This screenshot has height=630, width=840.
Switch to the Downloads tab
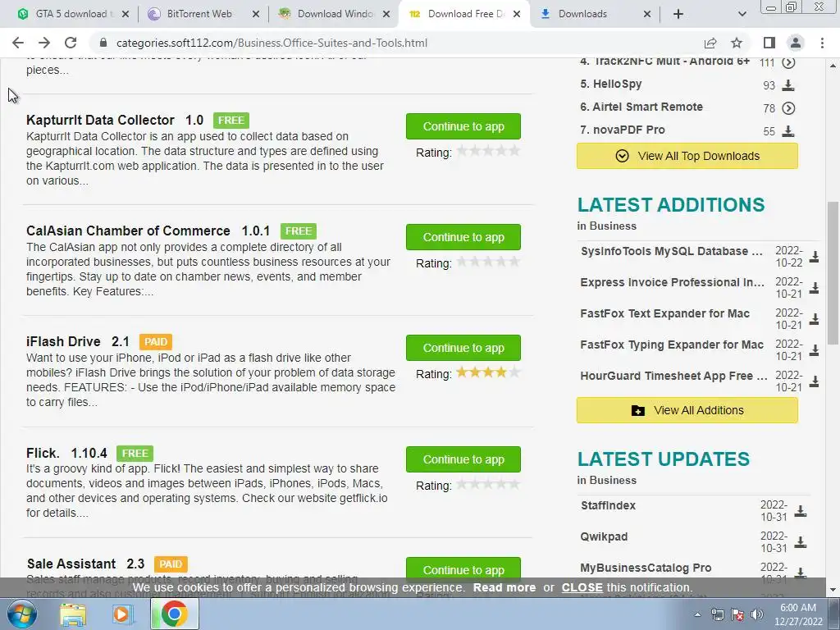(583, 14)
